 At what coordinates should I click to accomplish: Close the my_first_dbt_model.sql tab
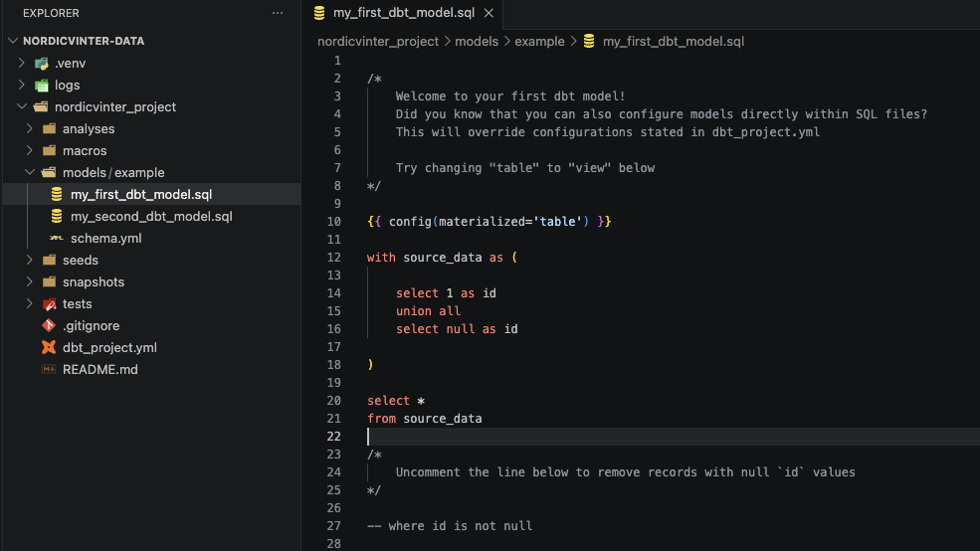click(x=489, y=13)
